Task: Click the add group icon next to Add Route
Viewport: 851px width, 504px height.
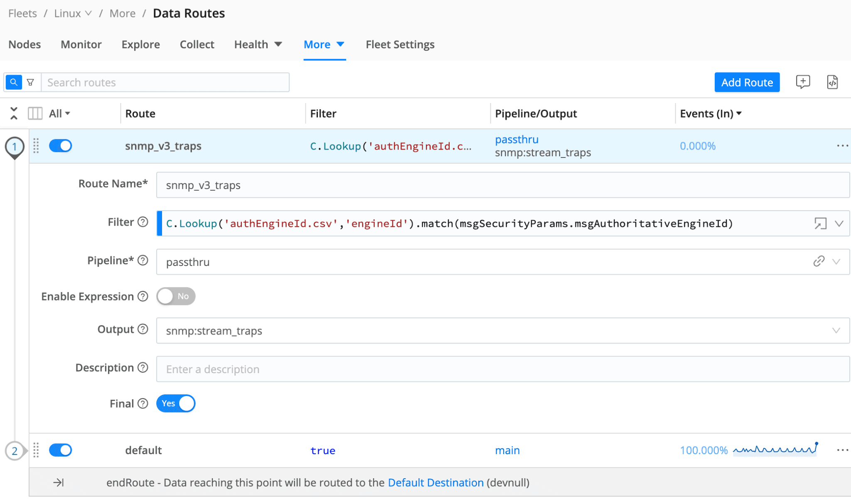Action: pos(802,82)
